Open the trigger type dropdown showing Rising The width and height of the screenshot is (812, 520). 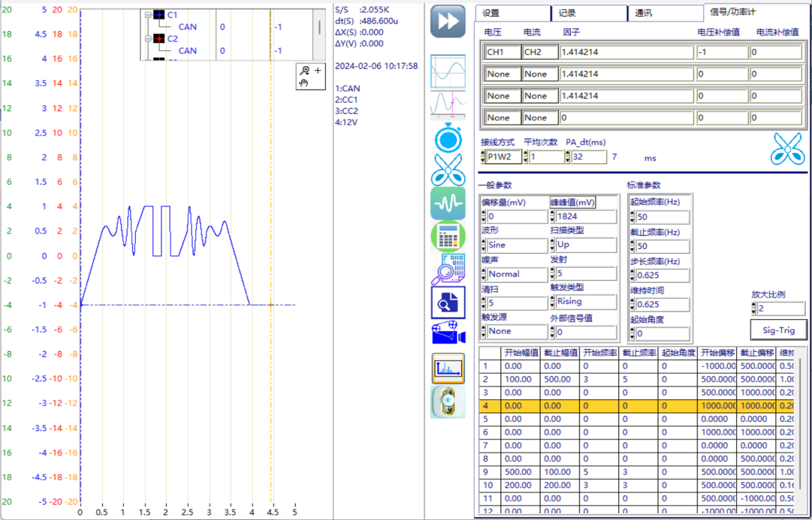583,301
